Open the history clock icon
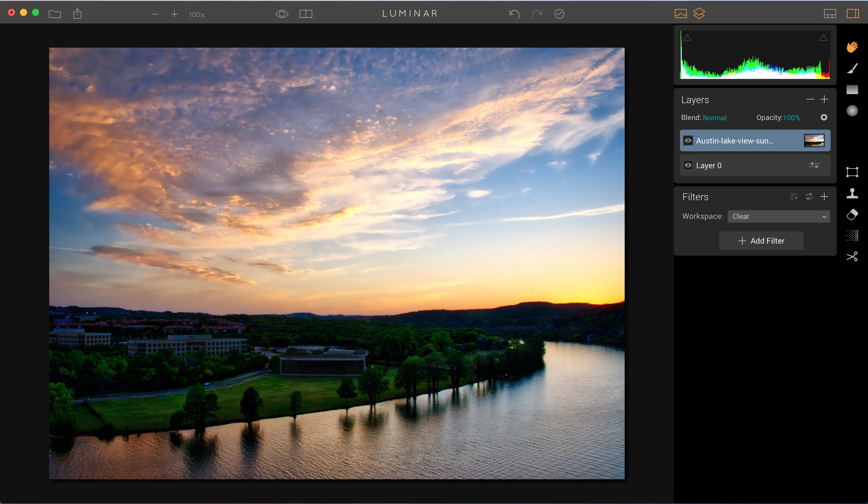 559,14
